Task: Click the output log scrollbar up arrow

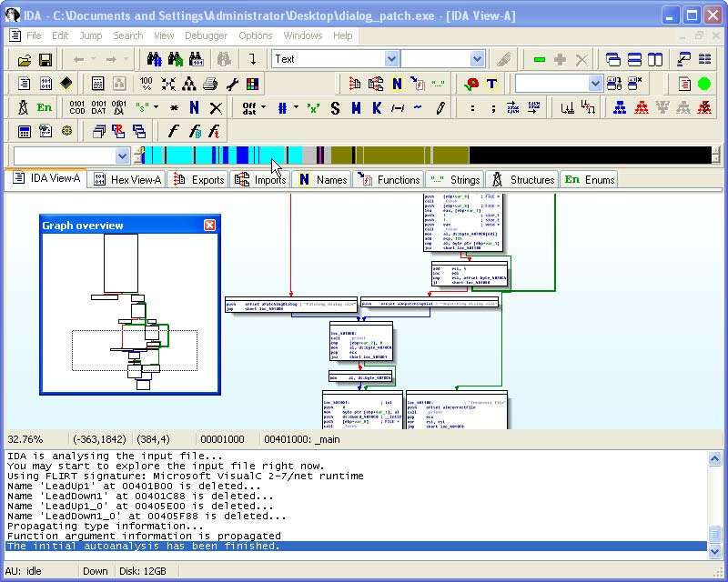Action: coord(715,458)
